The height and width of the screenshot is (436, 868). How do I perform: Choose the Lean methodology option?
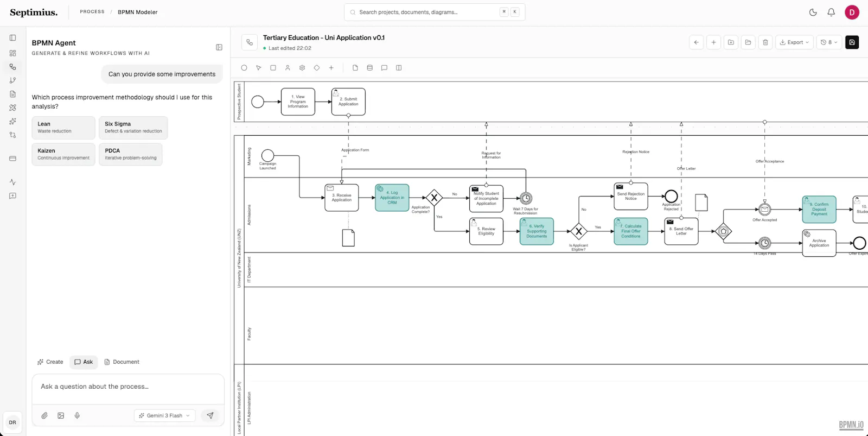click(x=63, y=128)
